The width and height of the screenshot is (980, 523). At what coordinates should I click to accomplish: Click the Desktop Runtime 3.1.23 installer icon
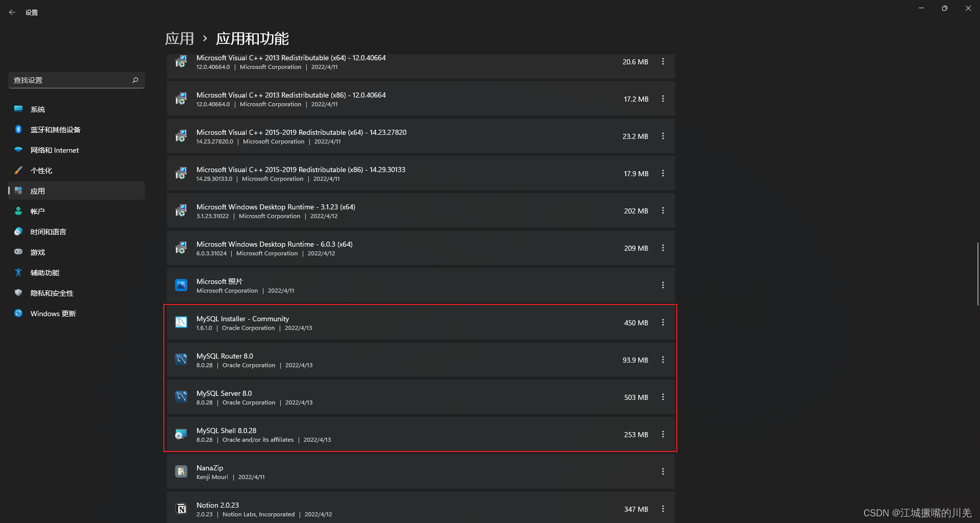181,210
